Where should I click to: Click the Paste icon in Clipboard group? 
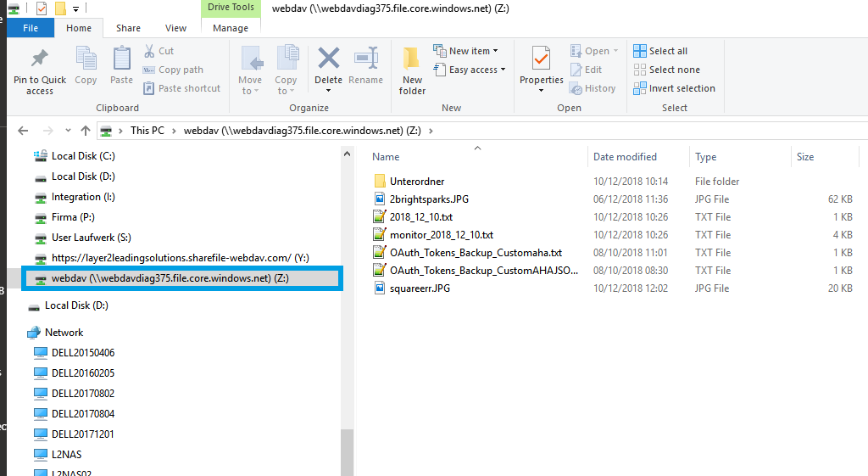pos(122,59)
